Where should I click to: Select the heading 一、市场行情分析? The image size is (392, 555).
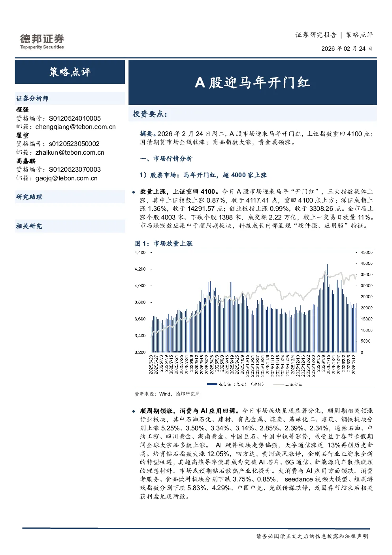point(166,159)
